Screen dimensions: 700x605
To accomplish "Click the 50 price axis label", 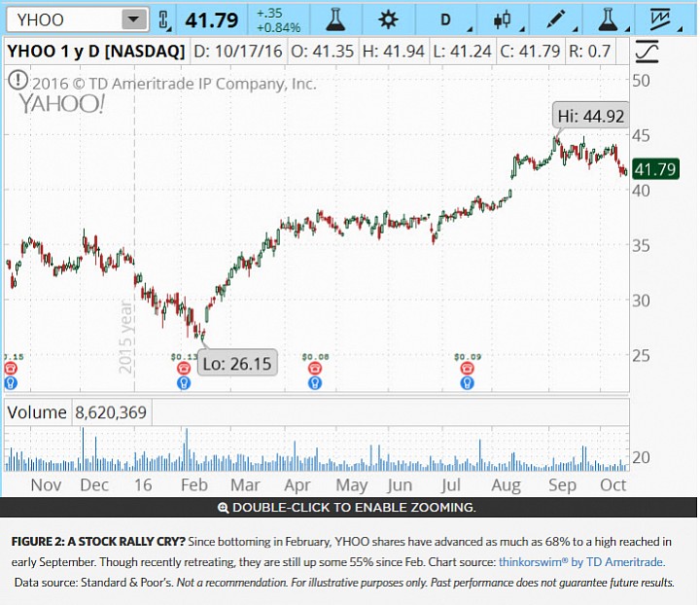I will [x=641, y=81].
